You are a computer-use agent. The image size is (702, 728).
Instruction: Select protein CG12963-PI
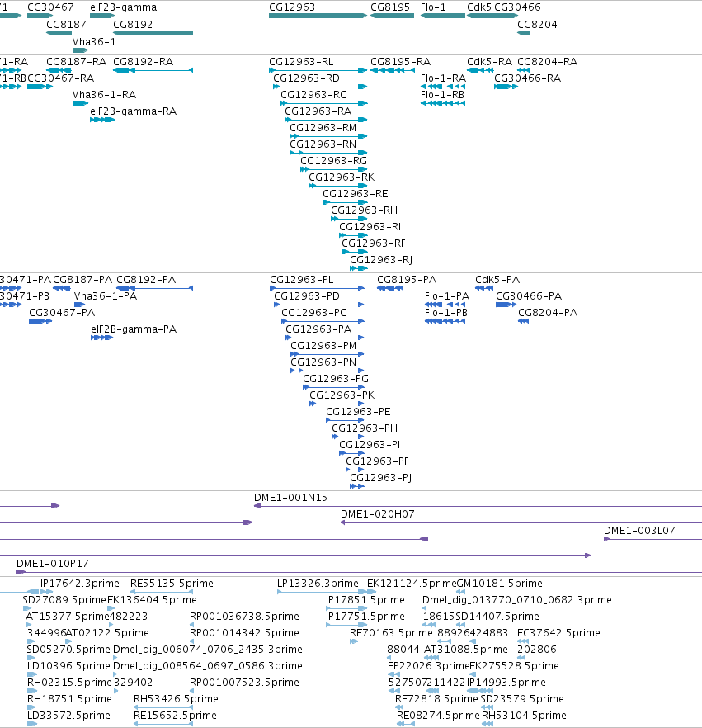coord(351,452)
